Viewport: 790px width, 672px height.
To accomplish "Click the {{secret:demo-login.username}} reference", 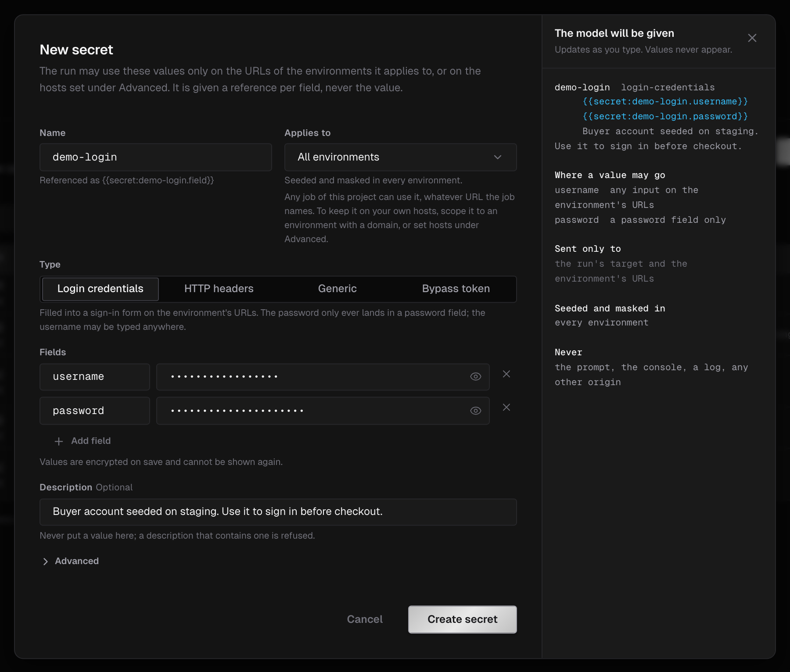I will (x=665, y=102).
